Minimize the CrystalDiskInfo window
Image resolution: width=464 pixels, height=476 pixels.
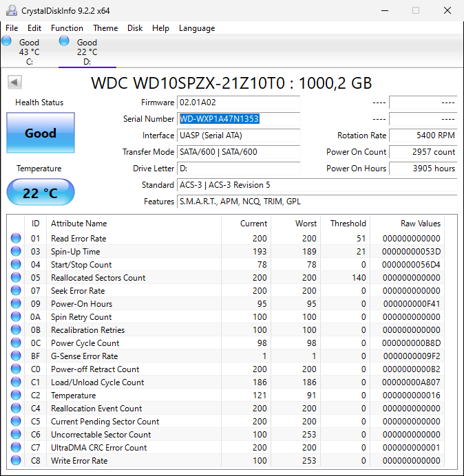pyautogui.click(x=385, y=10)
